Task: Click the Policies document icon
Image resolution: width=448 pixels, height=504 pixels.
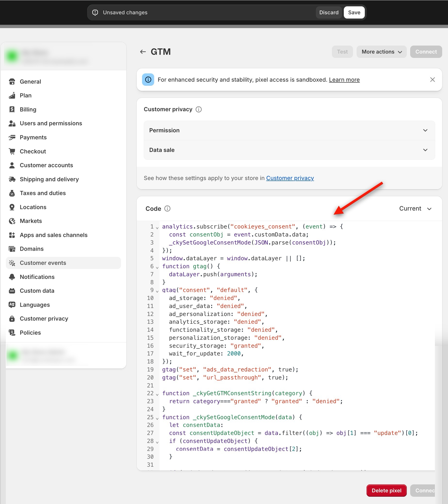Action: pyautogui.click(x=12, y=333)
